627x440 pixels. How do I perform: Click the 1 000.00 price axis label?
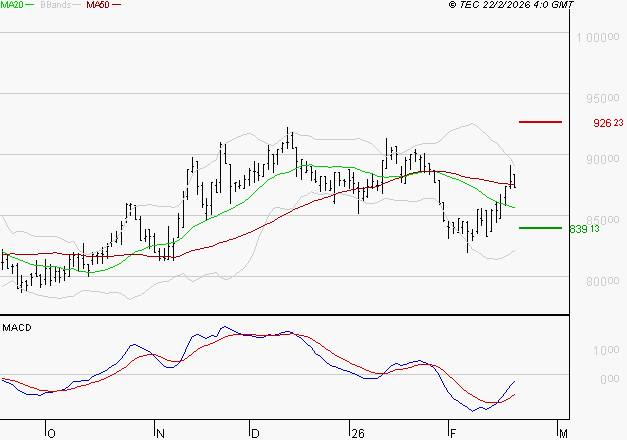pos(598,38)
